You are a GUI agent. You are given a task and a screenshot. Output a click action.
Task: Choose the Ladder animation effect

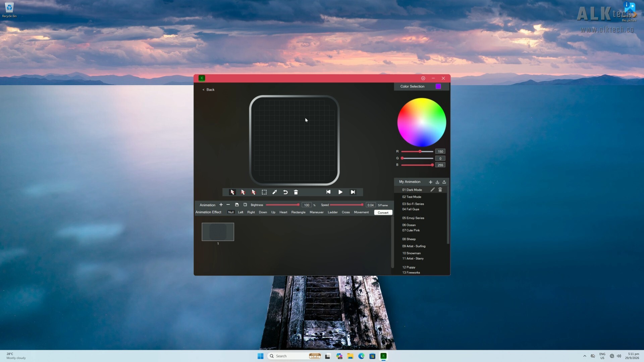pos(333,212)
